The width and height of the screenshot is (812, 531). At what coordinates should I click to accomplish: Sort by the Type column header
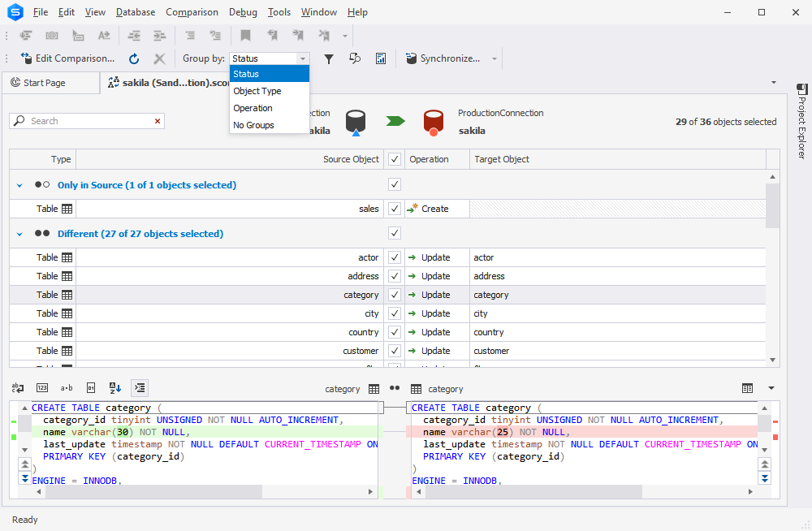(x=43, y=159)
